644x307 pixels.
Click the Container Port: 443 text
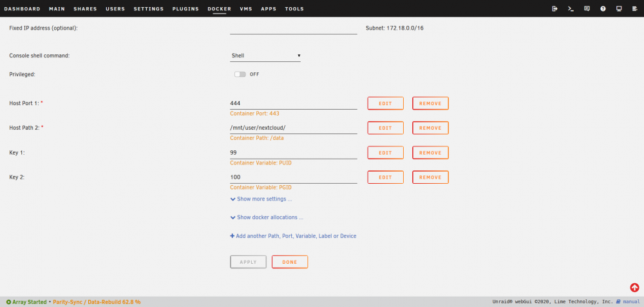[x=254, y=114]
